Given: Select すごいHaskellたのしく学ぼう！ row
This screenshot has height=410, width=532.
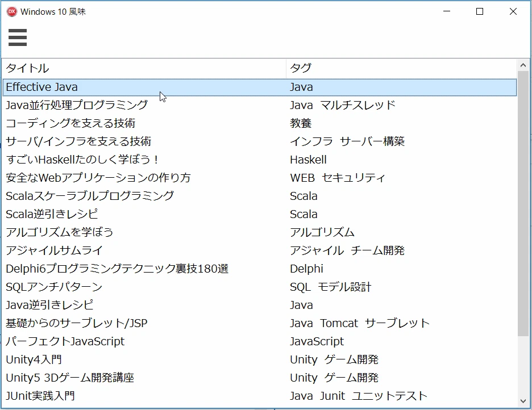Looking at the screenshot, I should tap(260, 160).
